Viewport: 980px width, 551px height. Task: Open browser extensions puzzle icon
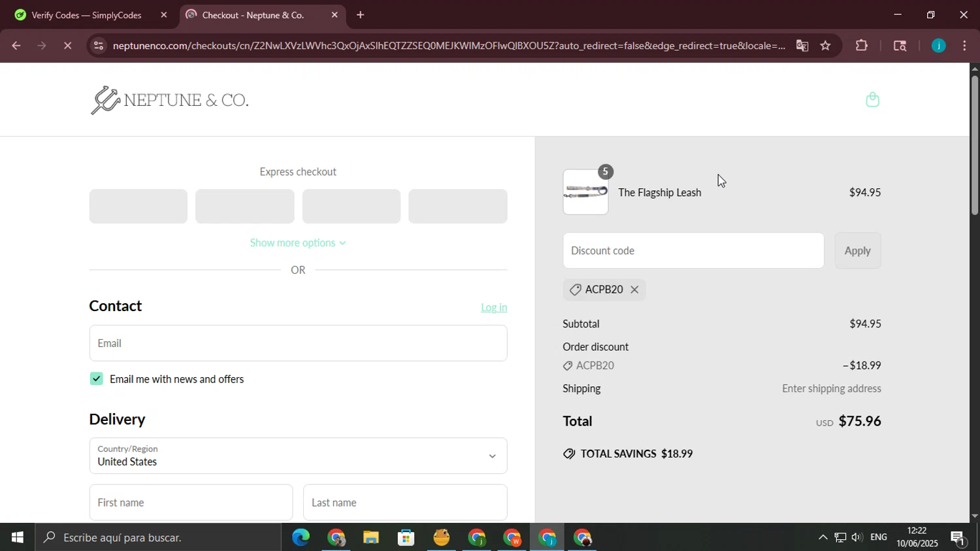(x=862, y=46)
